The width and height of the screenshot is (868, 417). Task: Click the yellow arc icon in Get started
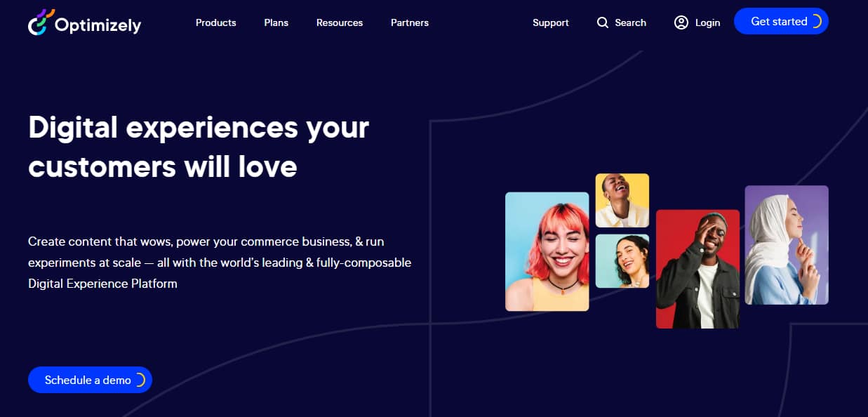click(816, 22)
